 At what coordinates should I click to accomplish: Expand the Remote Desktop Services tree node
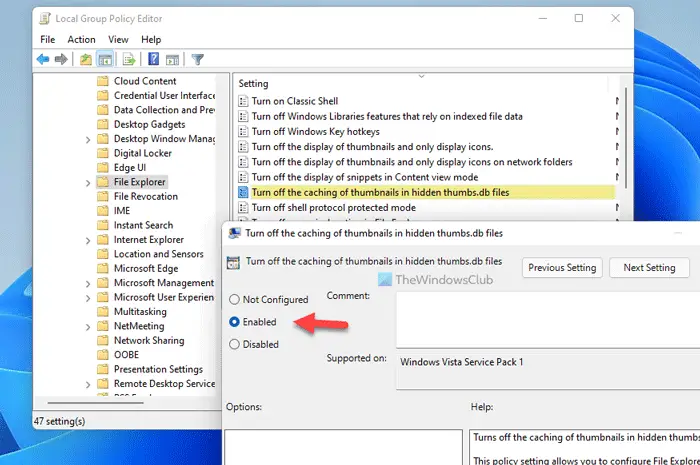(x=88, y=385)
